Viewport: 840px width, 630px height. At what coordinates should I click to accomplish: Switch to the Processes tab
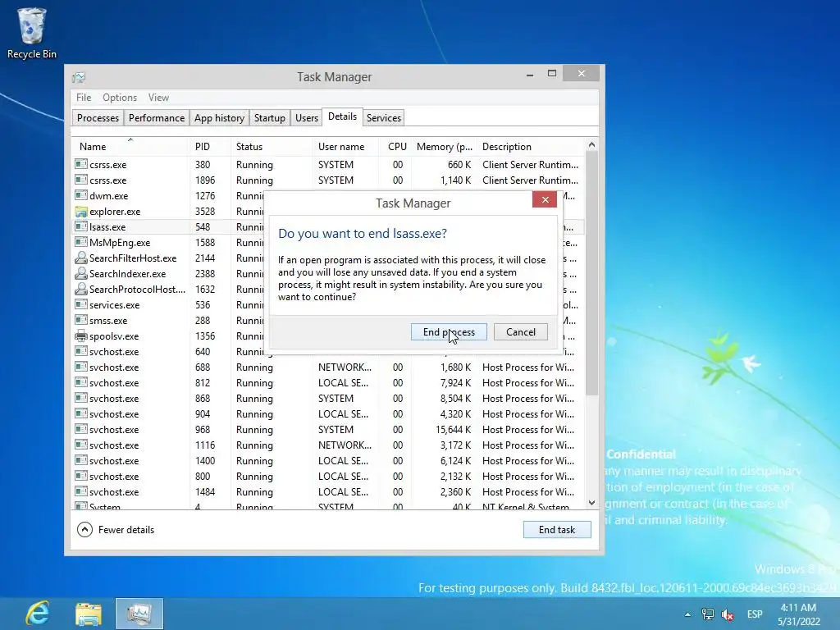[x=98, y=118]
